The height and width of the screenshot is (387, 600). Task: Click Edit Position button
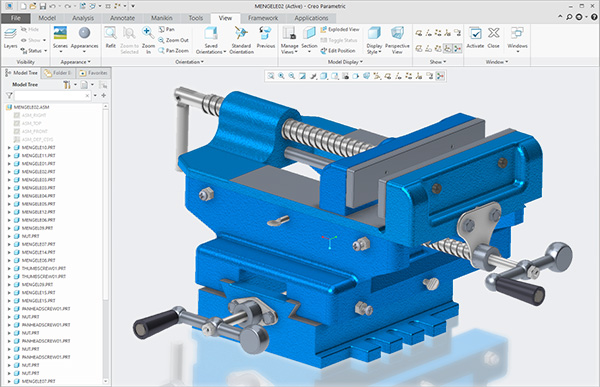point(338,51)
